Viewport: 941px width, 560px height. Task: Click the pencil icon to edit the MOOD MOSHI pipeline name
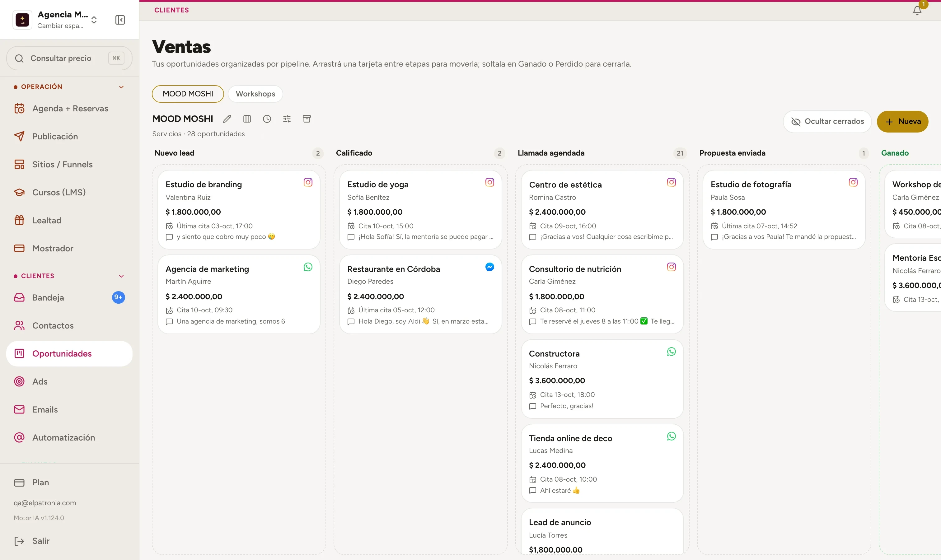(x=227, y=119)
